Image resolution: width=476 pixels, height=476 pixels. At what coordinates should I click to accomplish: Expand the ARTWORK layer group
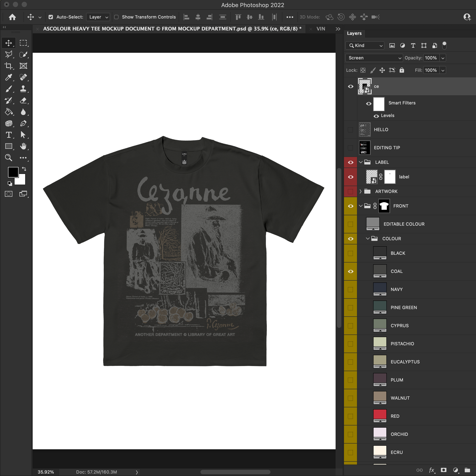[x=361, y=191]
